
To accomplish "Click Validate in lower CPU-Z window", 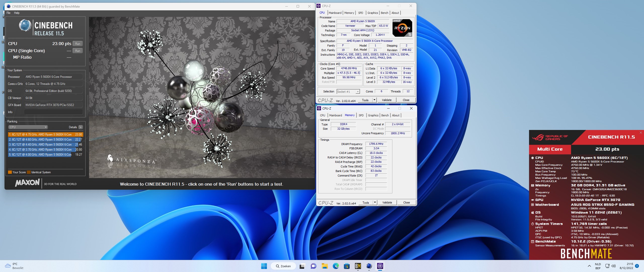I will point(387,202).
